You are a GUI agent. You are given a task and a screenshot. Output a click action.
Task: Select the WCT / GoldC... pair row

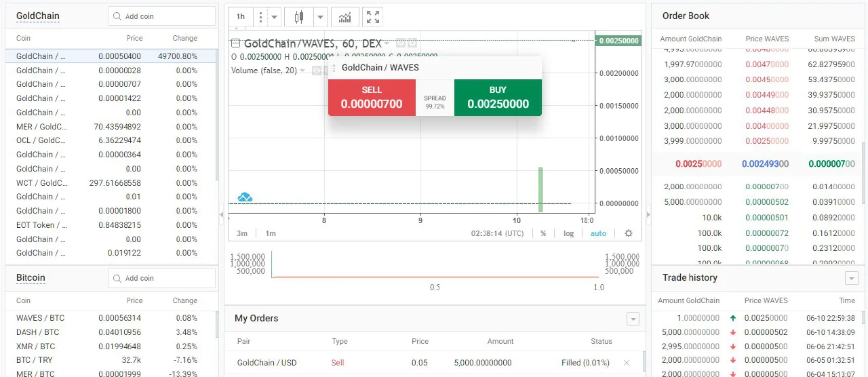point(111,183)
